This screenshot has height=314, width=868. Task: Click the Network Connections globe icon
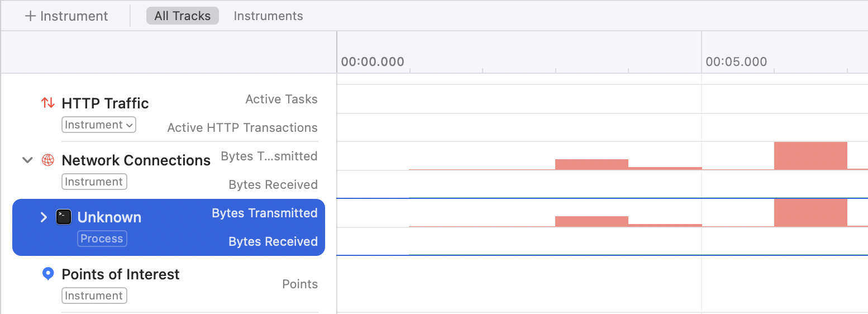click(48, 160)
